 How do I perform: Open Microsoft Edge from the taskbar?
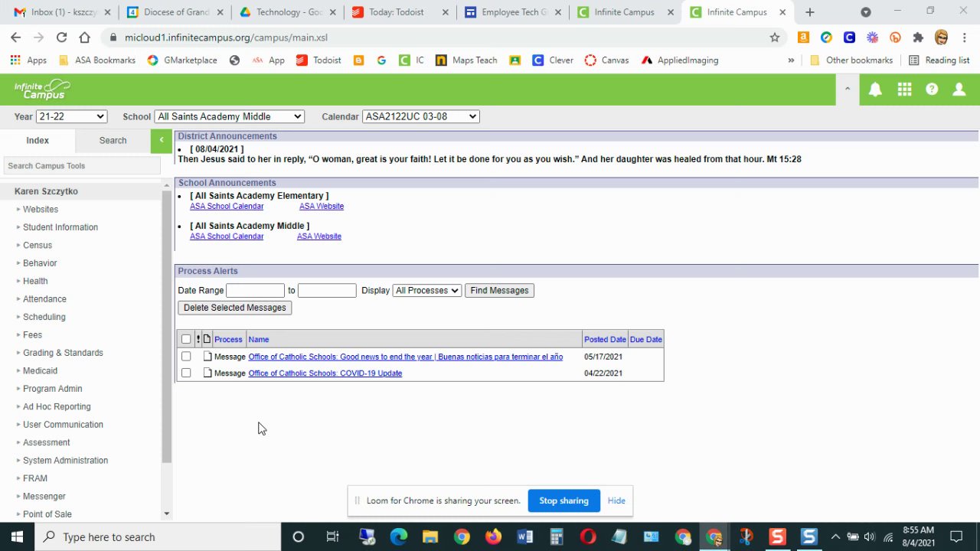point(399,536)
